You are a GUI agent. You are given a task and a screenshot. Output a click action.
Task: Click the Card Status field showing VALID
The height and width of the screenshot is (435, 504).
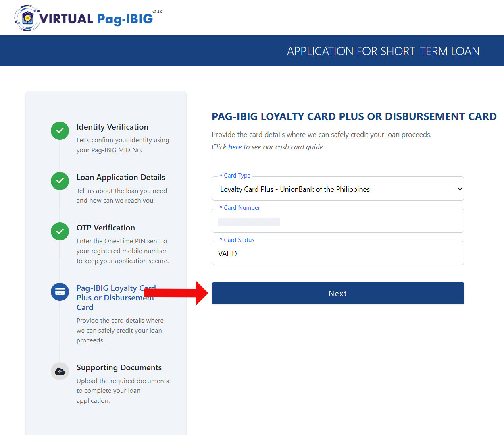(x=338, y=253)
